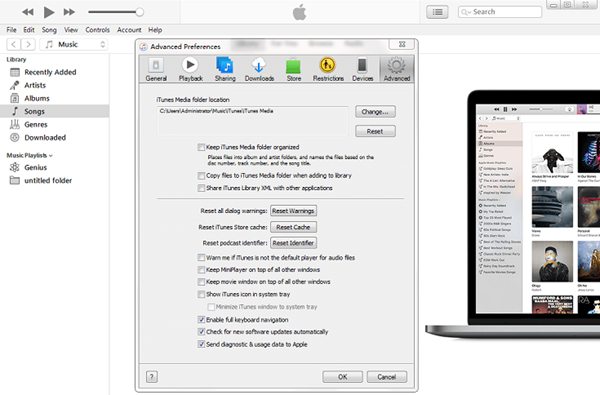Screen dimensions: 600x395
Task: Enable Share iTunes Library XML checkbox
Action: pos(201,188)
